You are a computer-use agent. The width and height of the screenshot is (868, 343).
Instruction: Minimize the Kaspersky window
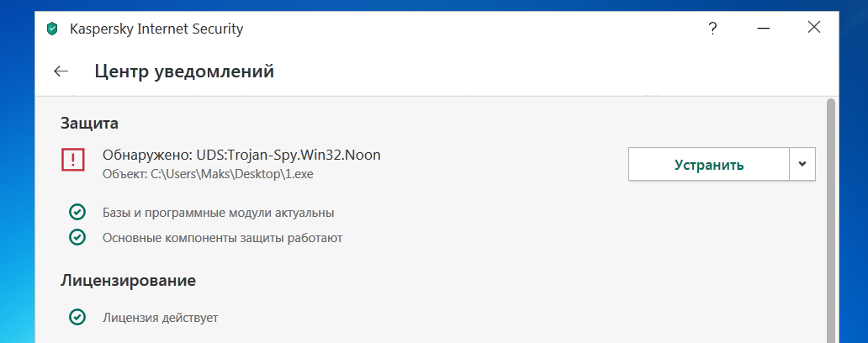763,29
